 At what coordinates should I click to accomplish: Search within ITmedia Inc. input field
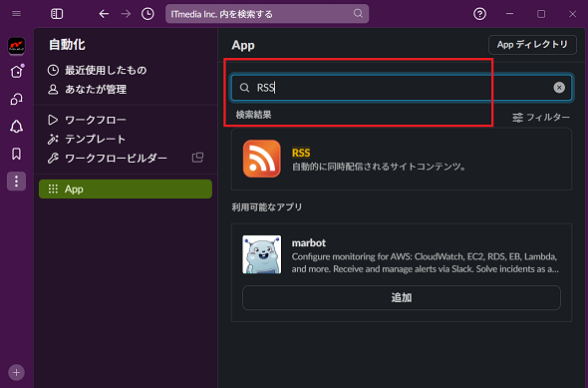coord(267,14)
